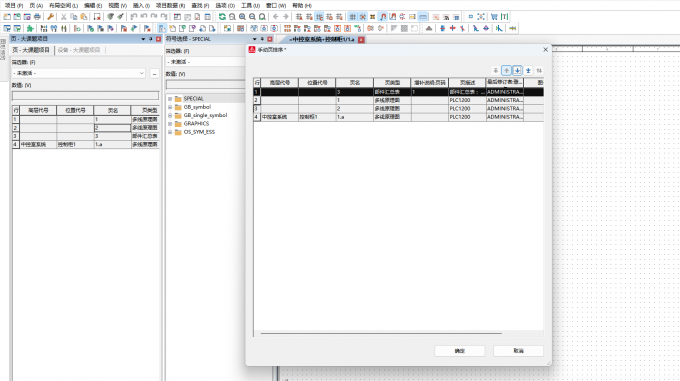Open the 页(A) menu
Viewport: 680px width, 381px height.
[36, 6]
